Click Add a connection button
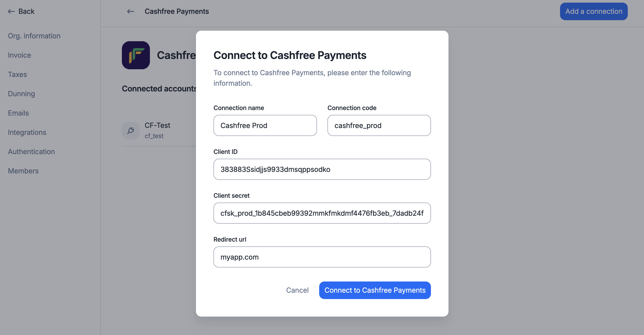This screenshot has height=335, width=644. pos(594,11)
